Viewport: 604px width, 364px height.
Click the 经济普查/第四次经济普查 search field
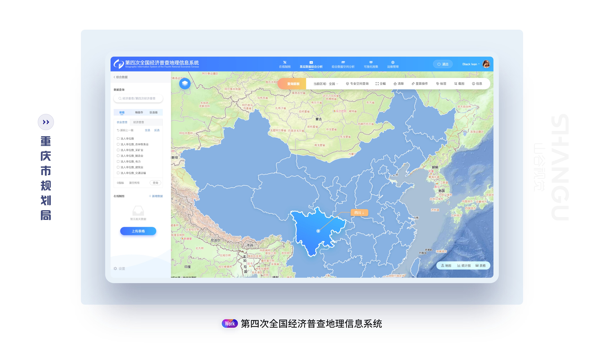coord(138,98)
